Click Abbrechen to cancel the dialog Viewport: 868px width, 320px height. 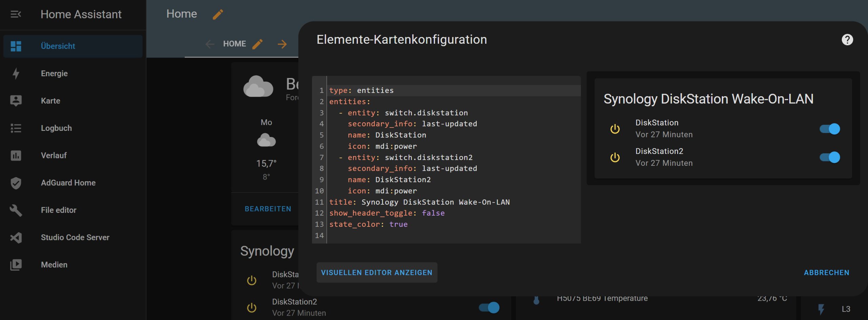click(826, 273)
